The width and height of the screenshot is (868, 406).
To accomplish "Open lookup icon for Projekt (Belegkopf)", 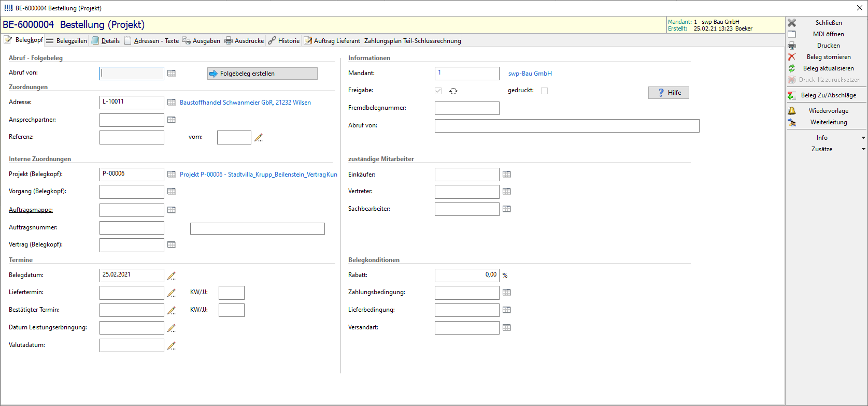I will (x=172, y=175).
